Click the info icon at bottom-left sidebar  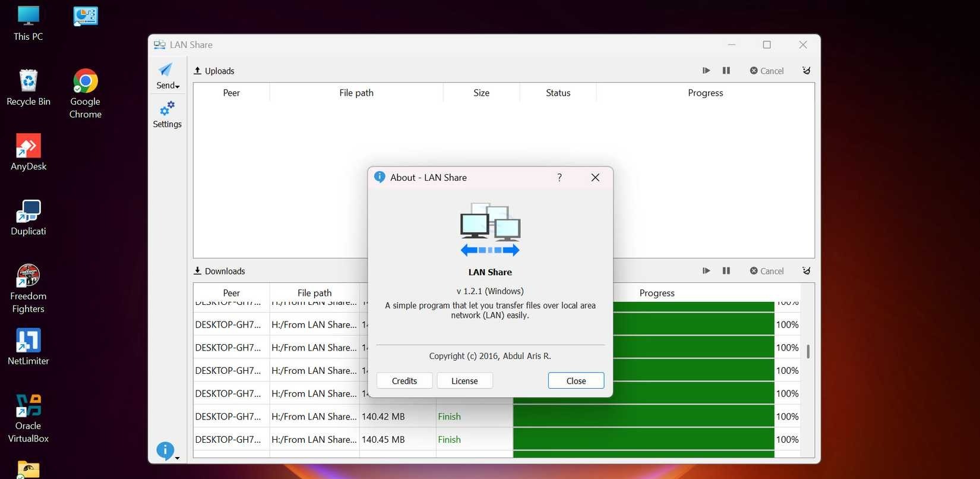click(x=166, y=451)
